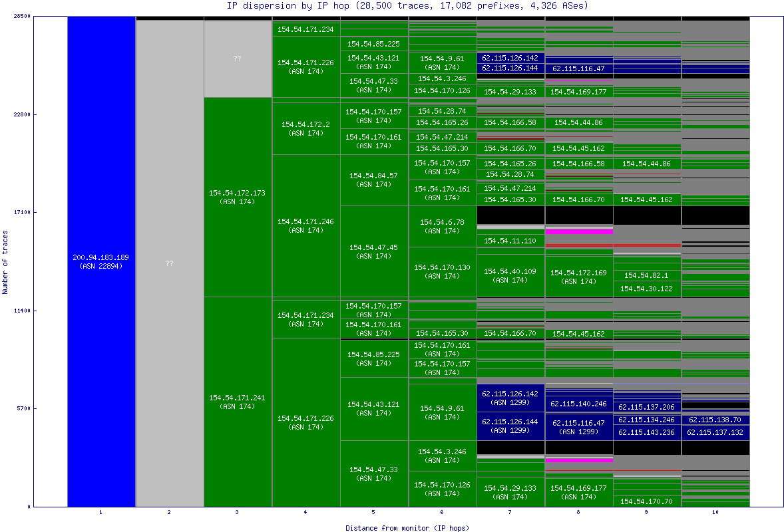The height and width of the screenshot is (532, 784).
Task: Click the chart title text at the top
Action: (392, 6)
